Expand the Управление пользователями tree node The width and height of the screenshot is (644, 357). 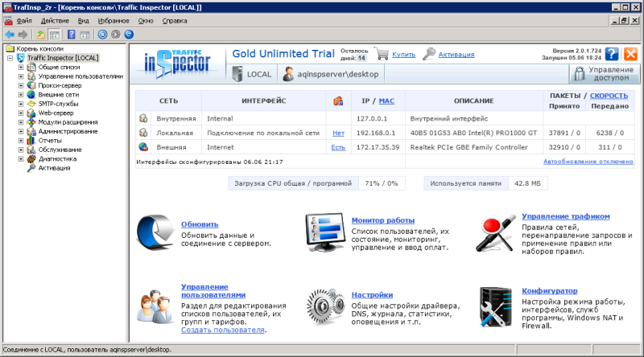coord(21,76)
